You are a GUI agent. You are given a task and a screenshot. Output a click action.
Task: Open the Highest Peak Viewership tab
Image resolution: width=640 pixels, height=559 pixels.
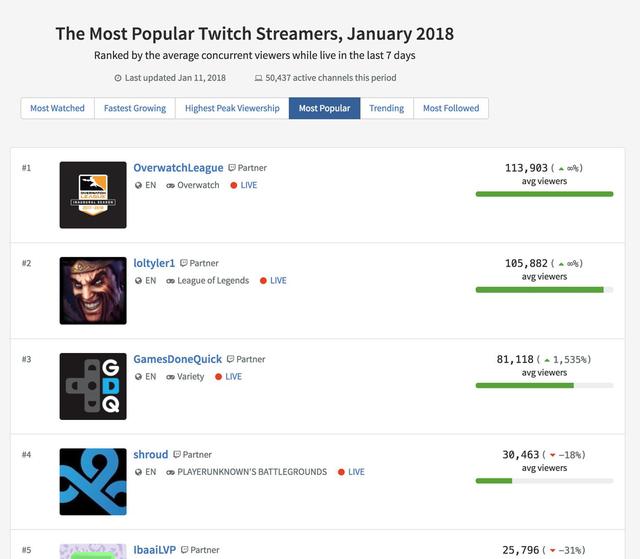coord(232,108)
